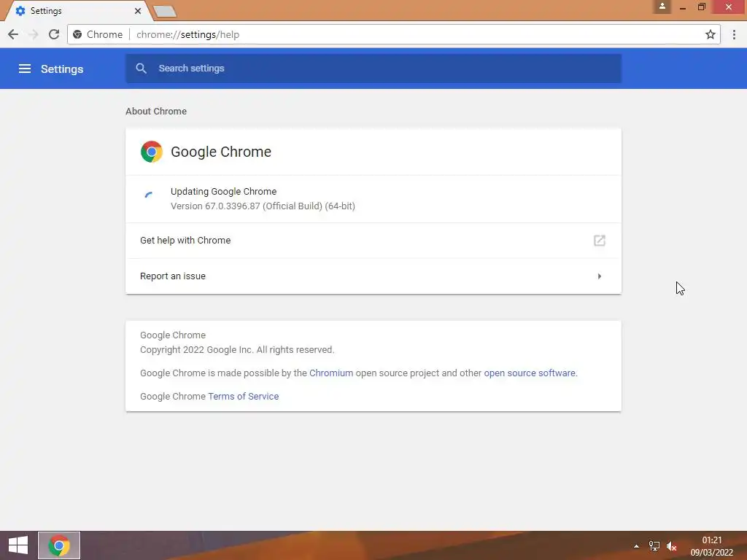Click the forward navigation arrow

[34, 34]
